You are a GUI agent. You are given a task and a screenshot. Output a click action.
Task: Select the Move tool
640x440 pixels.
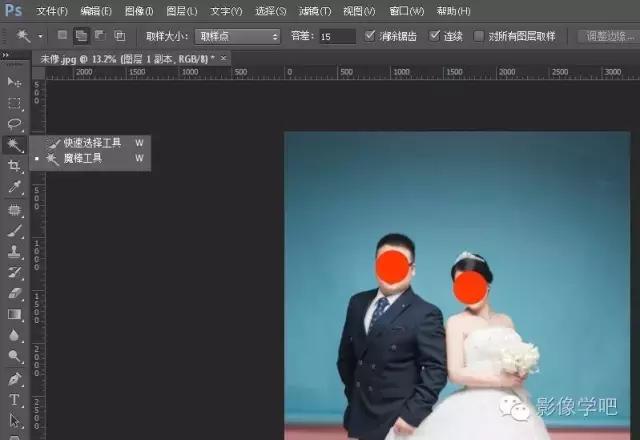[x=14, y=82]
